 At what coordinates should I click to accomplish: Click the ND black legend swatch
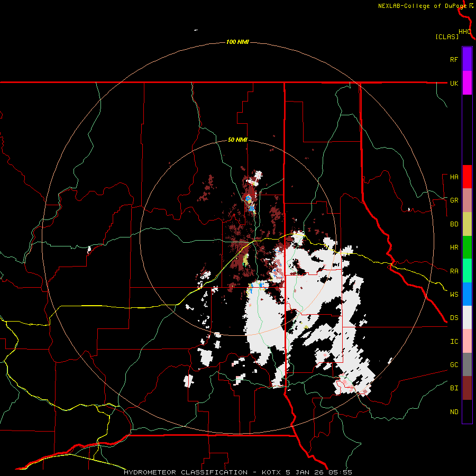point(467,411)
